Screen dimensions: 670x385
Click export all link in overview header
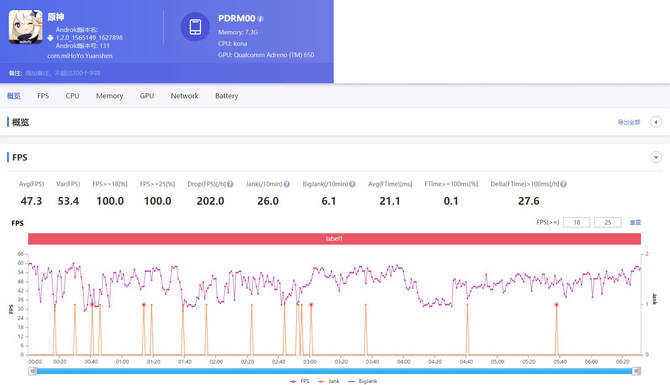(629, 122)
